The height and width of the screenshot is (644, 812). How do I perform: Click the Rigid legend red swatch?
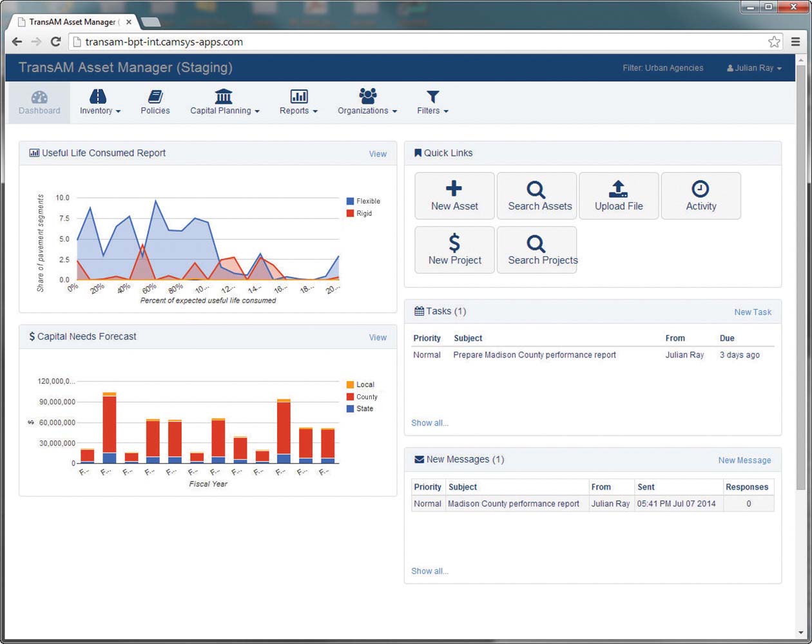[350, 213]
